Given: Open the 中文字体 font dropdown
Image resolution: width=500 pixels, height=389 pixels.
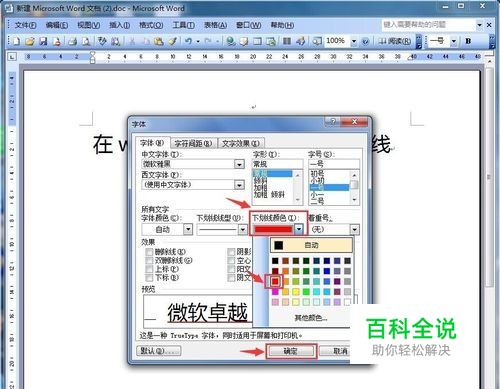Looking at the screenshot, I should click(239, 164).
